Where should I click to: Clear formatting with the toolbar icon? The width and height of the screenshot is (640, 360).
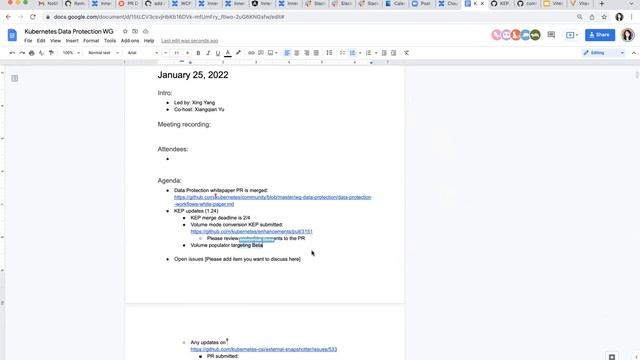point(407,53)
